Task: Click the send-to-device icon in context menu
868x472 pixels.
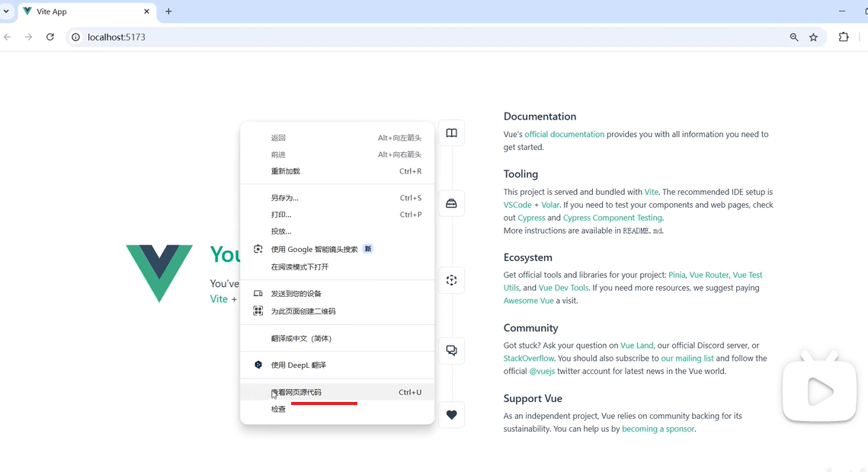Action: [x=258, y=294]
